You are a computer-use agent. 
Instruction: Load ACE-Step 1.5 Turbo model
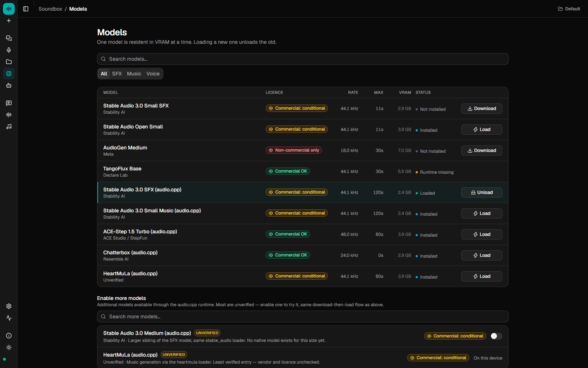pyautogui.click(x=481, y=234)
